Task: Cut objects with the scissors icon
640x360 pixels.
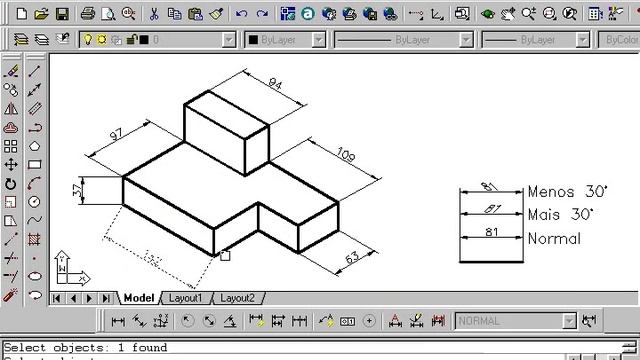Action: pos(154,14)
